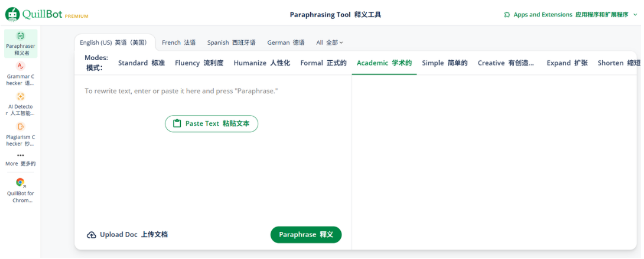Open the AI Detector sidebar icon
Viewport: 644px width, 259px height.
[x=21, y=96]
